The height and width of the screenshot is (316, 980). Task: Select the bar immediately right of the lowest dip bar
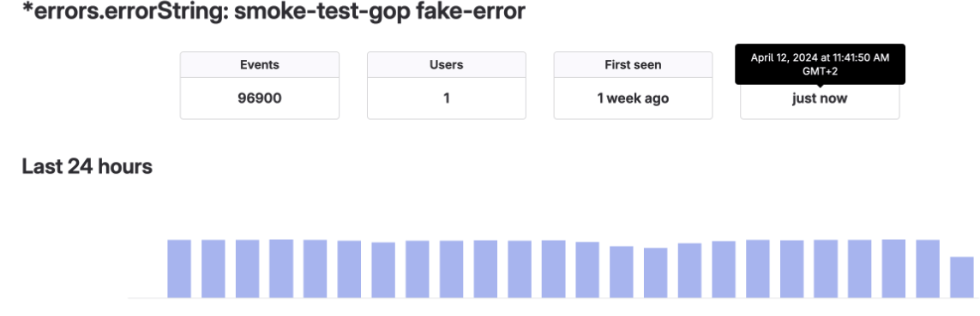(689, 271)
